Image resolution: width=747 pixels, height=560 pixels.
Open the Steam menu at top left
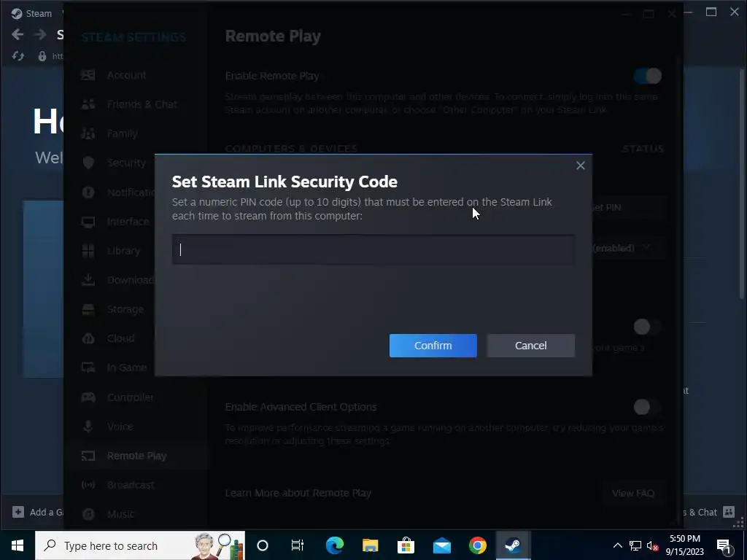pos(32,13)
